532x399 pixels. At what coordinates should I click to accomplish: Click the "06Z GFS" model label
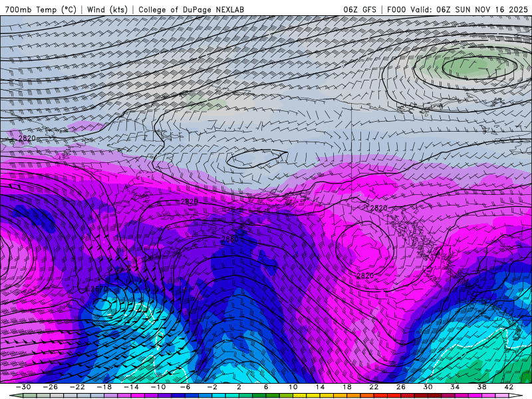coord(360,9)
